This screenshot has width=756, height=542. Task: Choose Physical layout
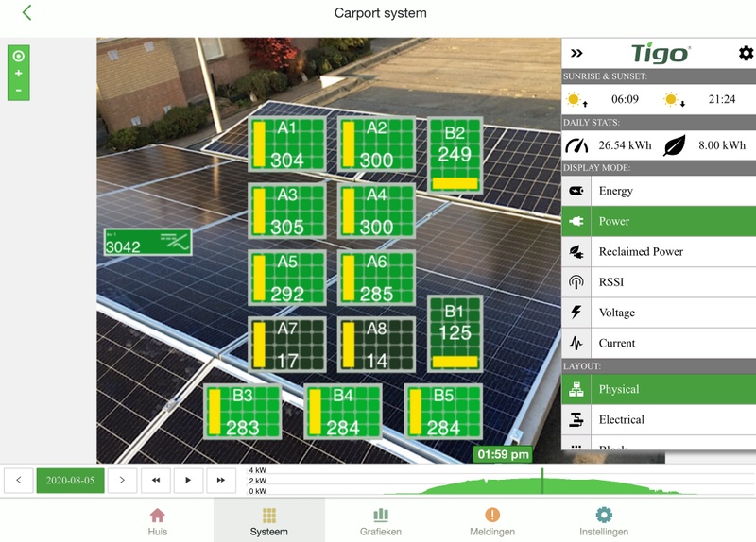point(659,389)
